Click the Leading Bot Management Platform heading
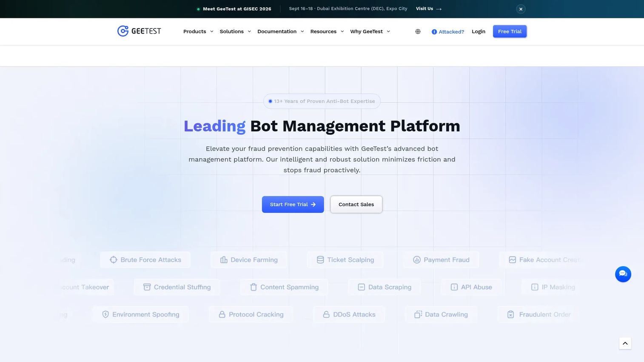This screenshot has width=644, height=362. (322, 126)
